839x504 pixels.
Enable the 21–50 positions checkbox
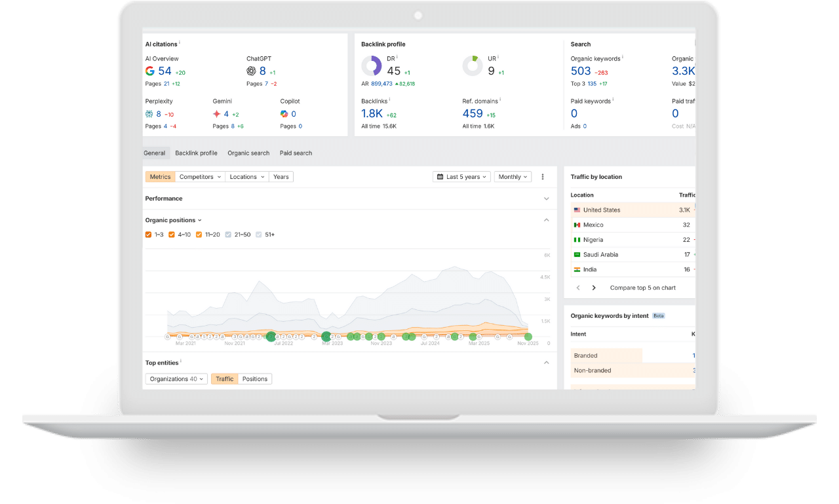228,234
